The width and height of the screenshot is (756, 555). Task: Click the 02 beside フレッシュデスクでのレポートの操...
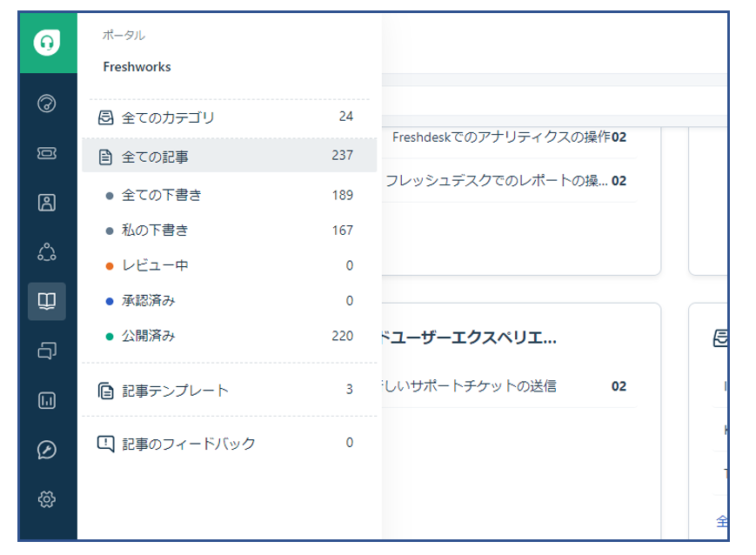coord(619,181)
